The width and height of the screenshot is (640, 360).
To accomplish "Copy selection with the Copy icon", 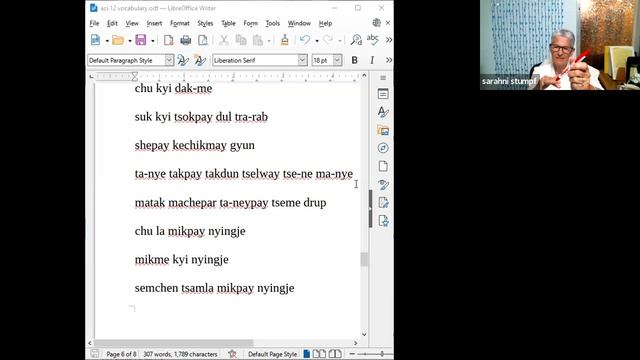I will [241, 40].
